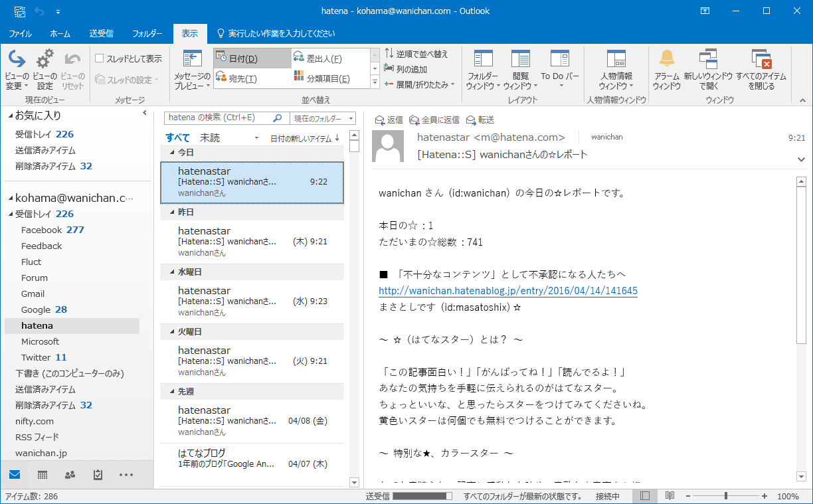Zoom out with the minus button
Image resolution: width=813 pixels, height=504 pixels.
point(688,496)
